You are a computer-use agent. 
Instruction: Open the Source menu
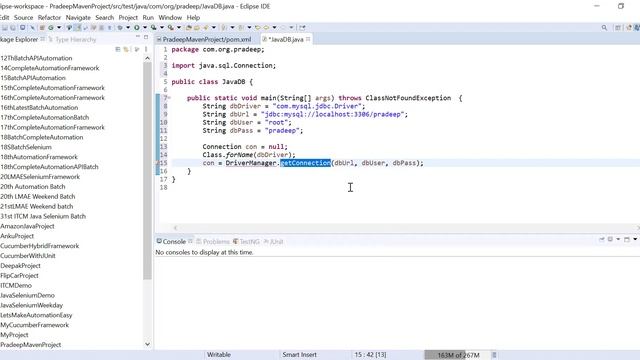(23, 18)
